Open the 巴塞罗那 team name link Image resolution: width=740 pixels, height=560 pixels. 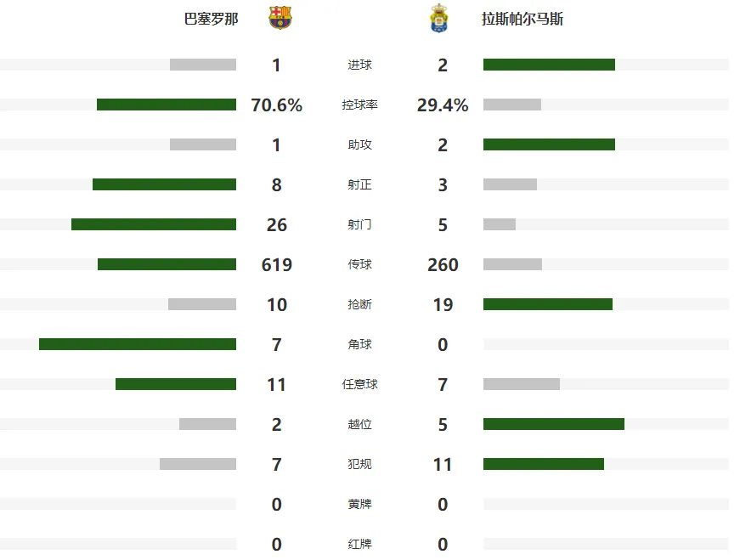[211, 19]
